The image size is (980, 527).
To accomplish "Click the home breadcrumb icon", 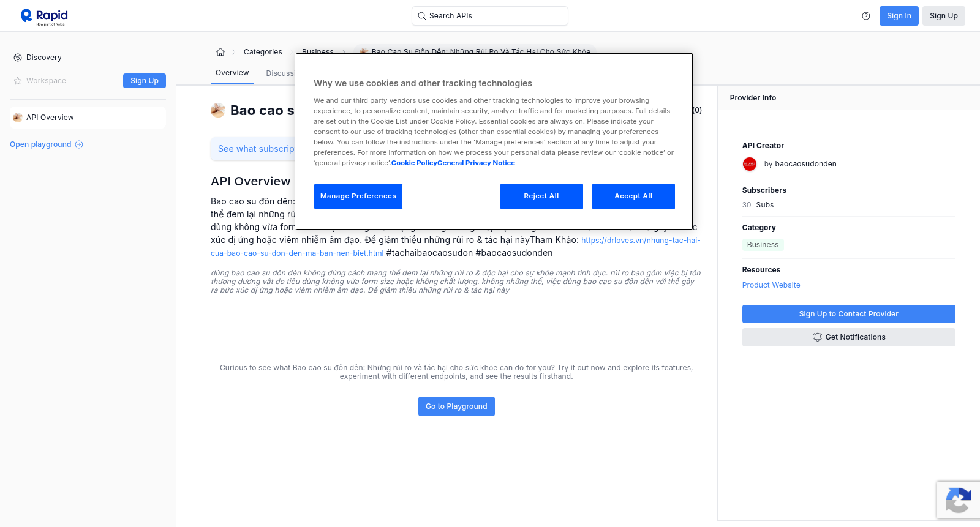I will (x=221, y=52).
